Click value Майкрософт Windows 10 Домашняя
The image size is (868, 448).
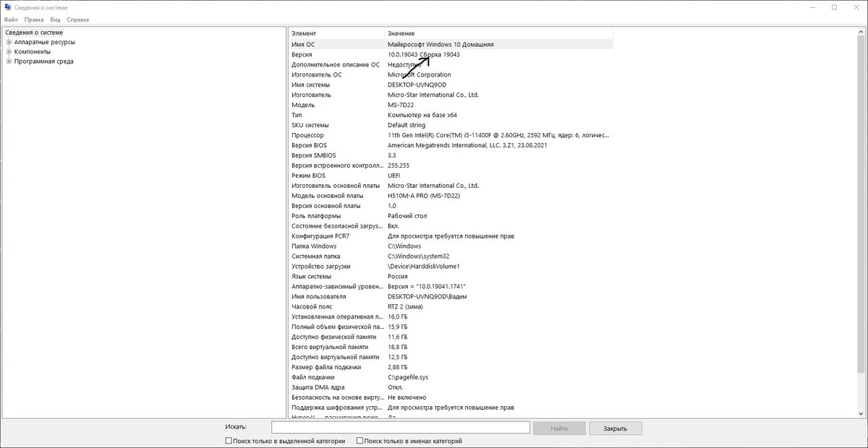tap(441, 44)
